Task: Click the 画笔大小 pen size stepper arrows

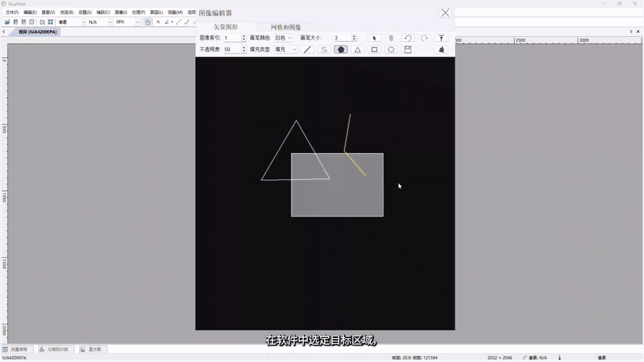Action: click(354, 38)
